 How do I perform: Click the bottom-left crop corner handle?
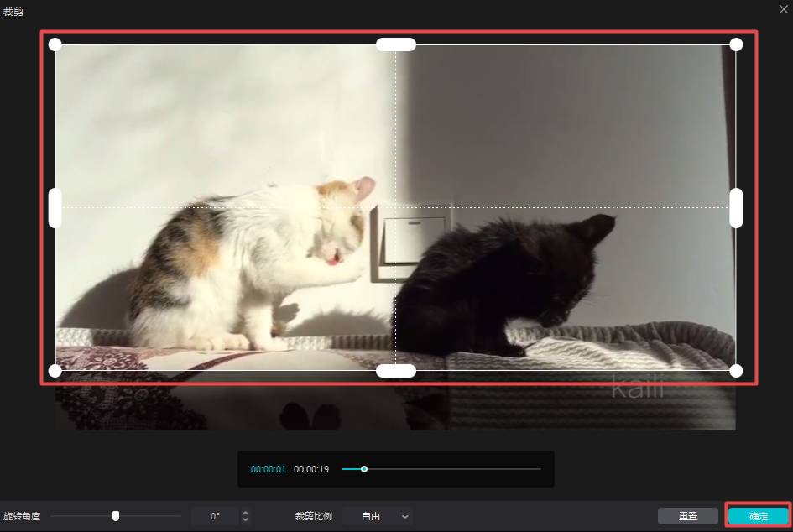(x=55, y=371)
